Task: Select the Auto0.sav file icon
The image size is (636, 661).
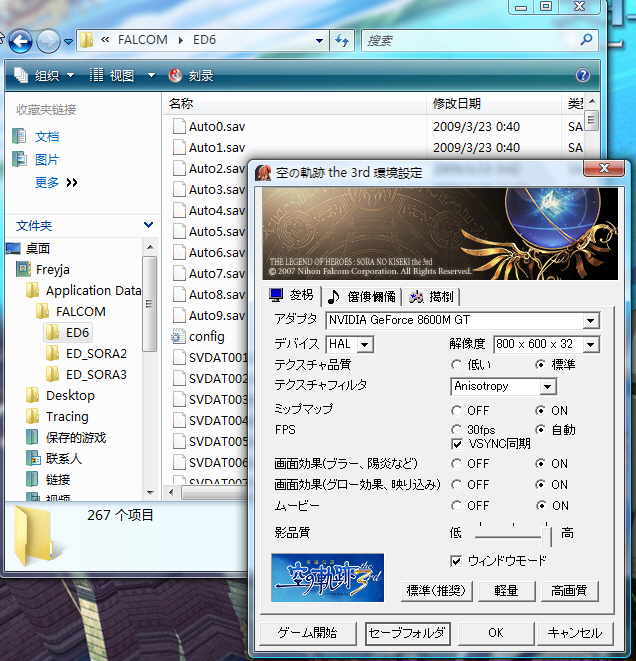Action: (x=179, y=126)
